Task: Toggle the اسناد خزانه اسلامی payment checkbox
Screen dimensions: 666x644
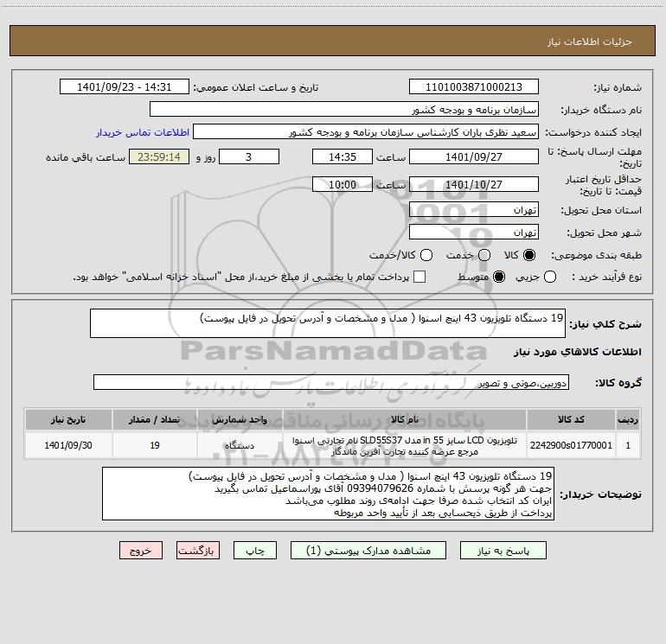Action: [x=419, y=277]
